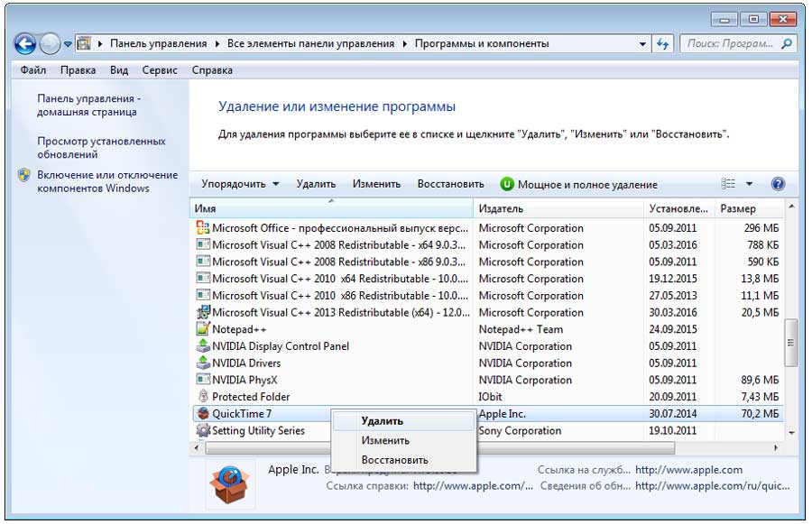Open Панель управления домашняя страница link
The image size is (812, 524).
click(x=89, y=106)
